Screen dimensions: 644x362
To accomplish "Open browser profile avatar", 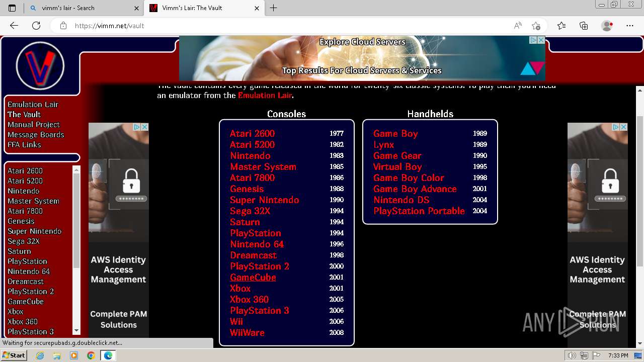I will pyautogui.click(x=607, y=26).
